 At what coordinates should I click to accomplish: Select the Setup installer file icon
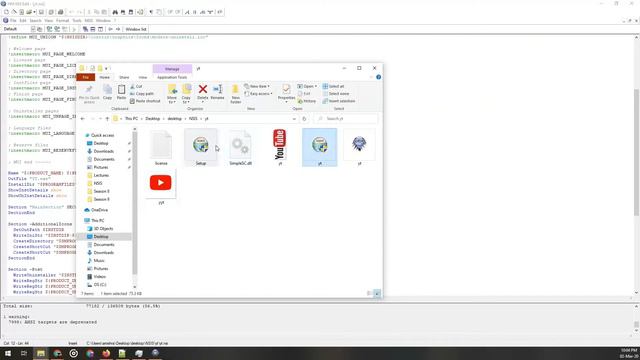pos(201,147)
